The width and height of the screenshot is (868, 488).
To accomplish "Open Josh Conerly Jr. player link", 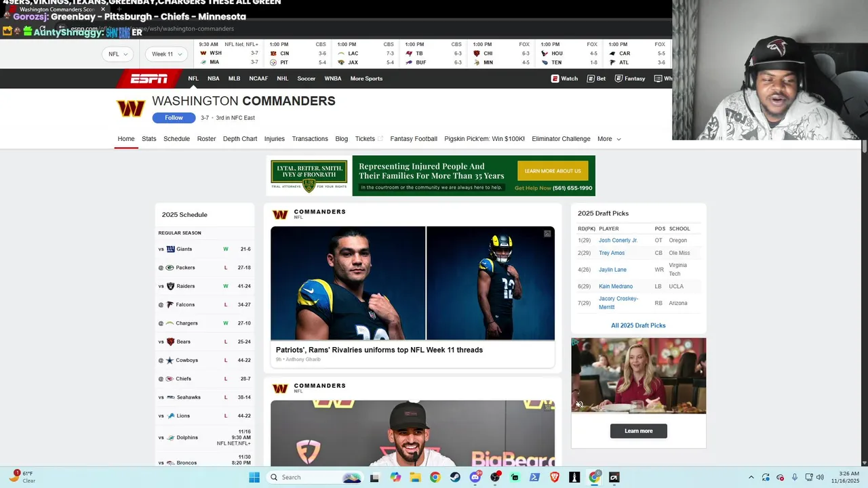I will click(618, 241).
